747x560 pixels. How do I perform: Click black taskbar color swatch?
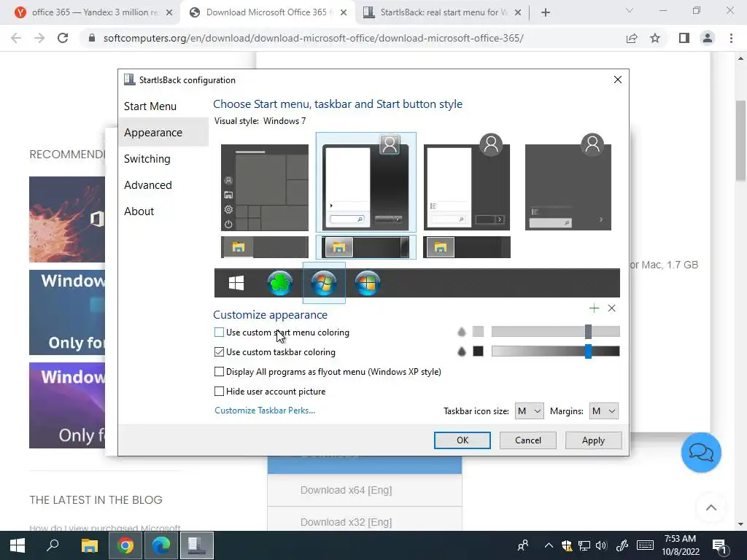point(478,351)
